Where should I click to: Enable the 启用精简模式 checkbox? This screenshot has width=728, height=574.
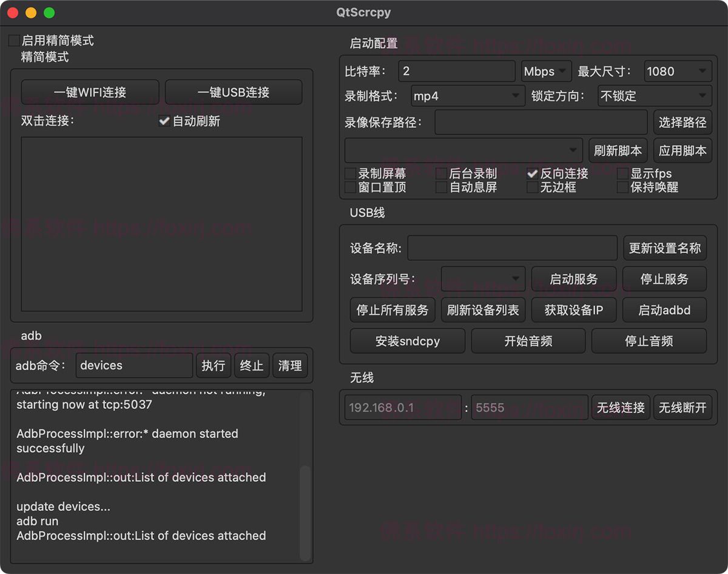[14, 41]
